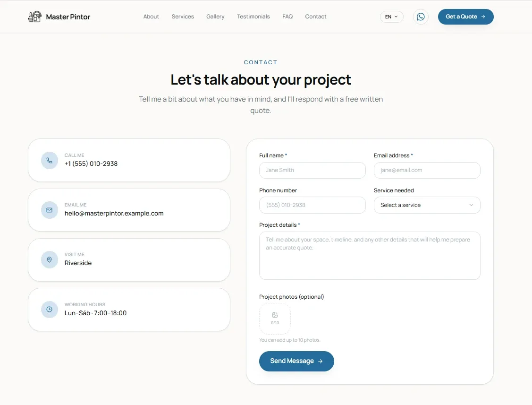This screenshot has height=405, width=532.
Task: Click the location pin icon in Visit Me card
Action: (50, 259)
